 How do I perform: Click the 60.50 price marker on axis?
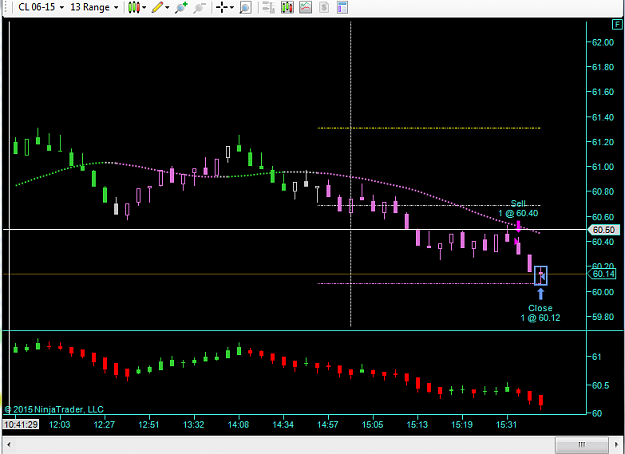pos(604,230)
